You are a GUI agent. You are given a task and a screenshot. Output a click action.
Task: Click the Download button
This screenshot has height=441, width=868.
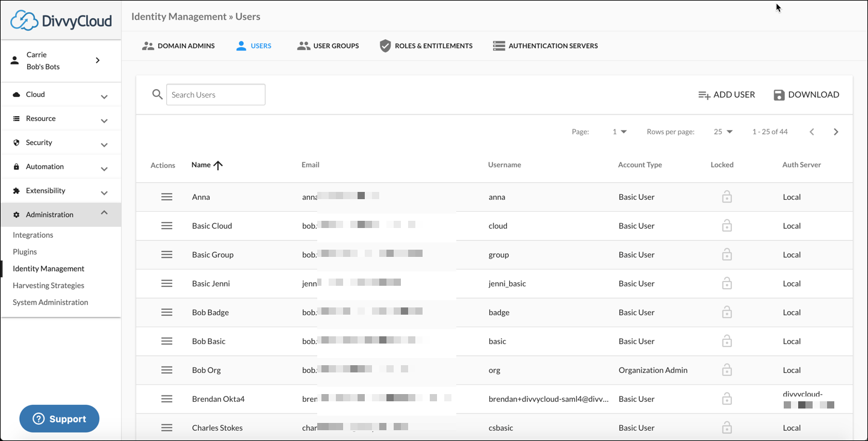[x=806, y=94]
